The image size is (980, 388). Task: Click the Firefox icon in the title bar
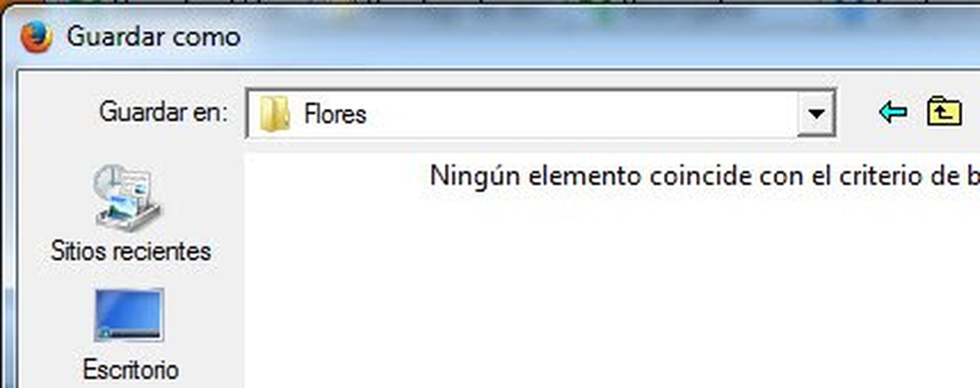36,37
